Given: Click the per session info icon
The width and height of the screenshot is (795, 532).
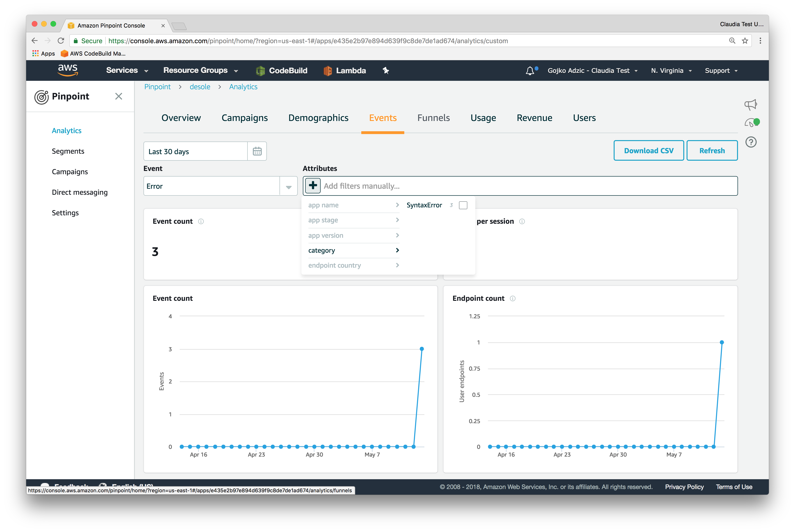Looking at the screenshot, I should [522, 222].
